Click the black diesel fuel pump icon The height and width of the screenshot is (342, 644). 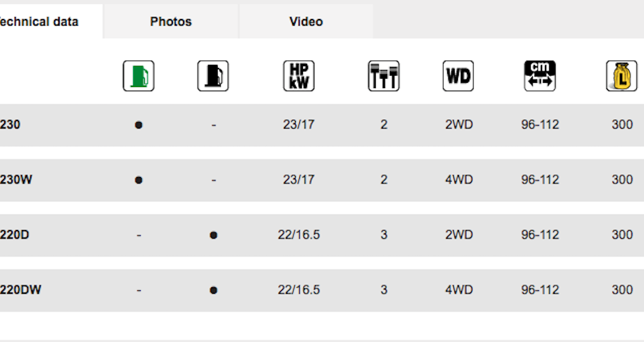(x=213, y=76)
